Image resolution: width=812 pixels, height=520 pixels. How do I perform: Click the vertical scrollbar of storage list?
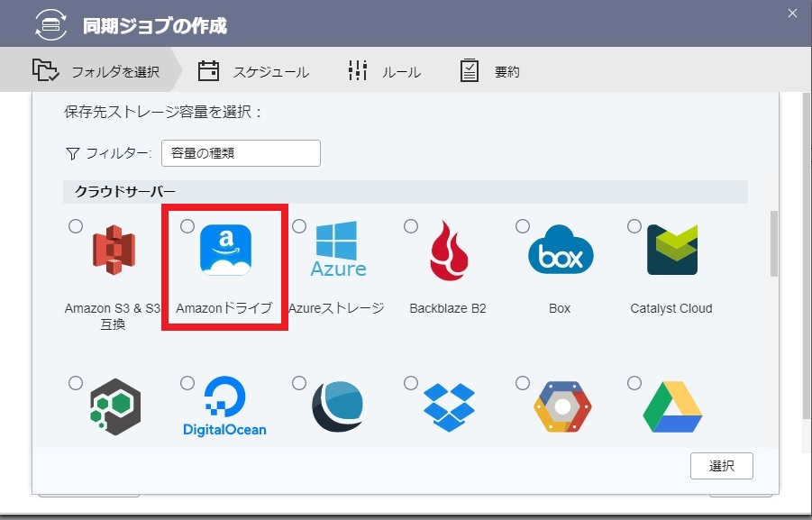(772, 243)
